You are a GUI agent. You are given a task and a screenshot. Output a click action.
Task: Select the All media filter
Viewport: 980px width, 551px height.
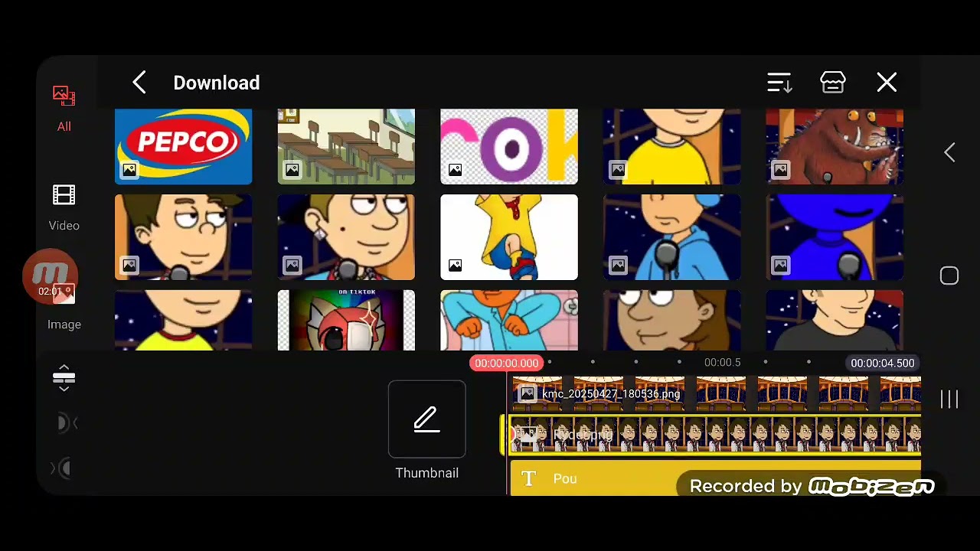tap(64, 109)
